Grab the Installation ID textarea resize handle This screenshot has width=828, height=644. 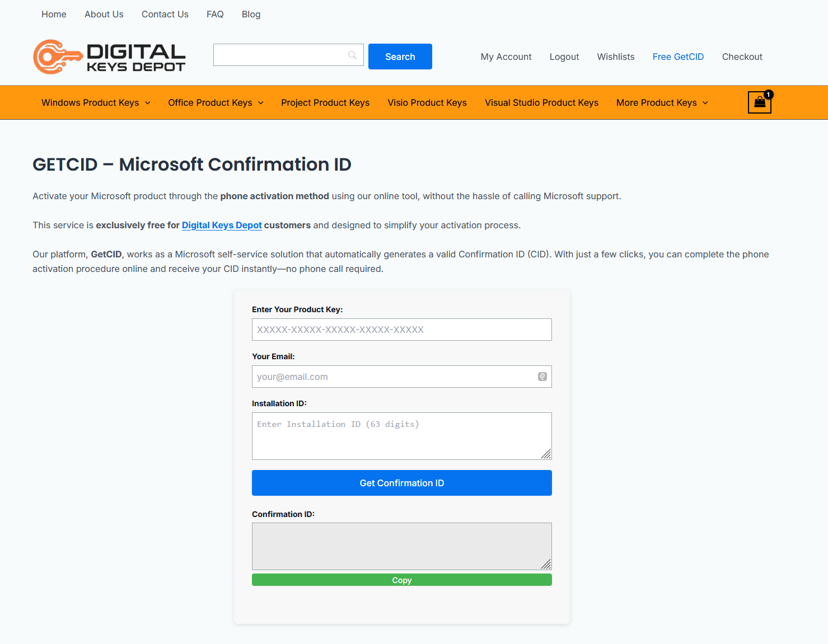coord(546,454)
